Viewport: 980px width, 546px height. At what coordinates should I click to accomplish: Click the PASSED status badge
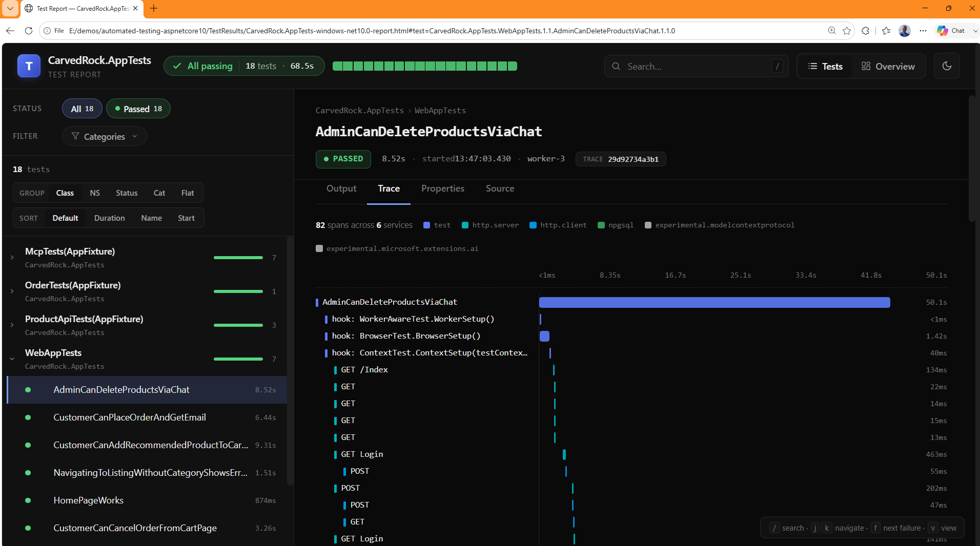343,159
